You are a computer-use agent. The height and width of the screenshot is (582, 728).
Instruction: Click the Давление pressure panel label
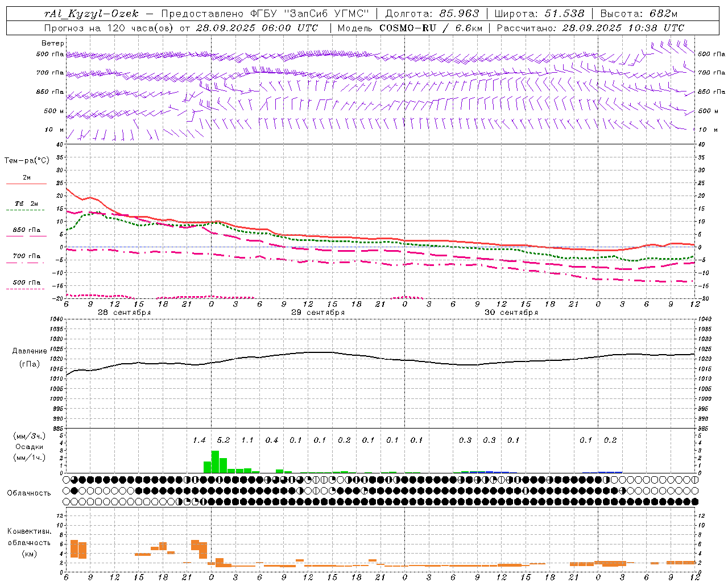[x=30, y=351]
